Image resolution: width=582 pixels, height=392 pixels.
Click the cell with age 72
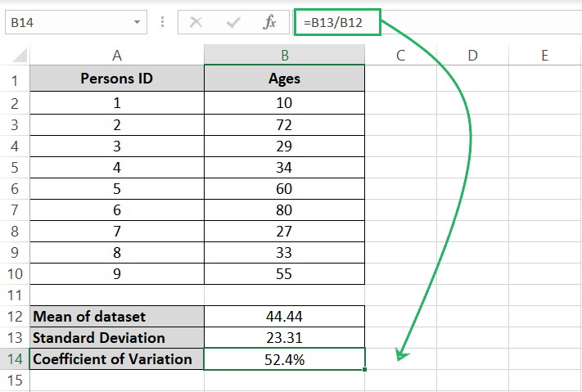point(284,125)
